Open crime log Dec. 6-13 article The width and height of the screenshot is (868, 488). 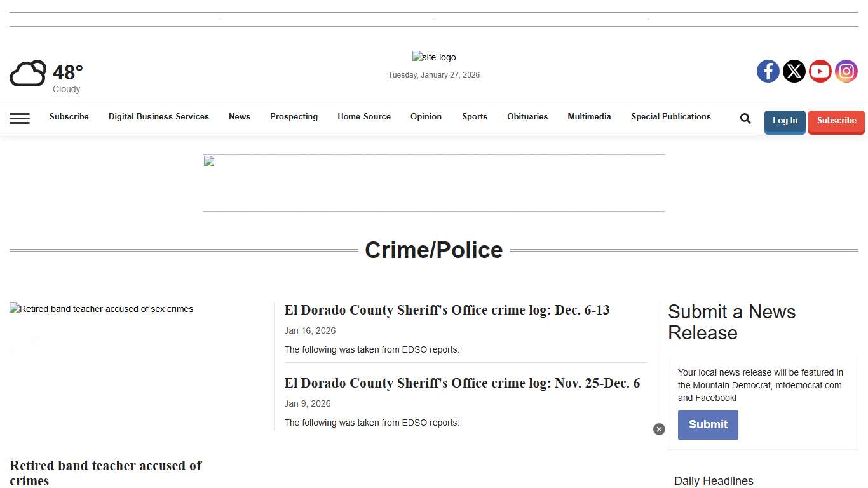click(x=447, y=310)
